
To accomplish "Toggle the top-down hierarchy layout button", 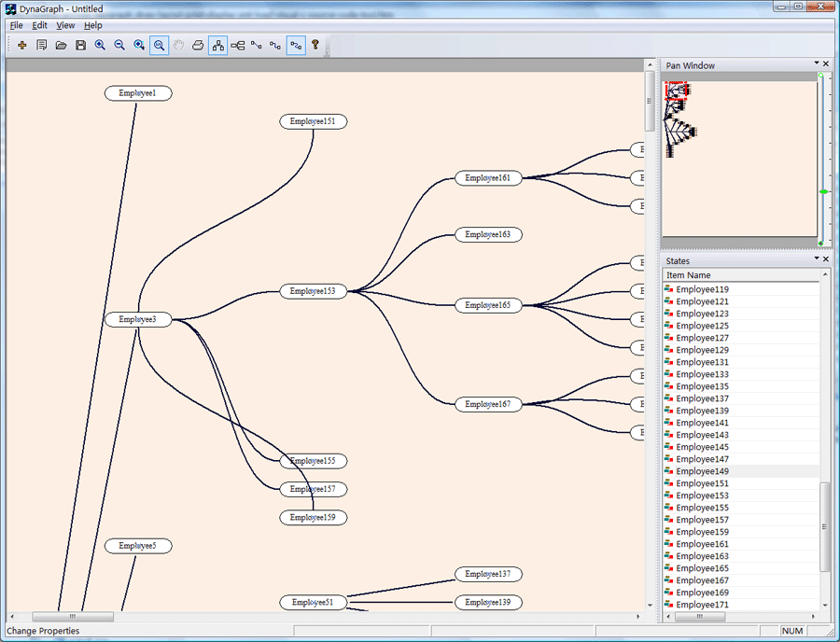I will 217,45.
